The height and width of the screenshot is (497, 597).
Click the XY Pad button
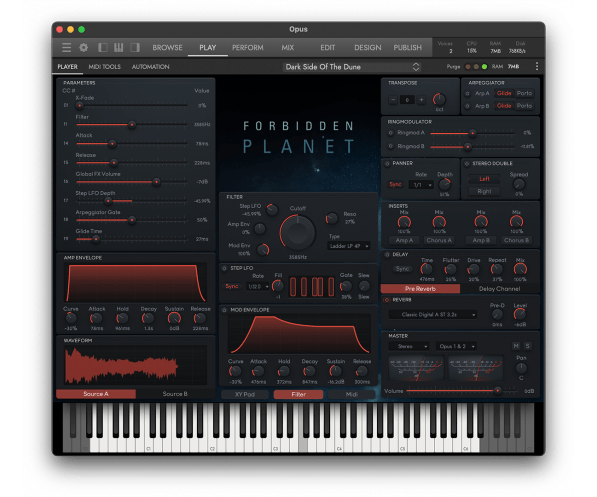point(245,395)
